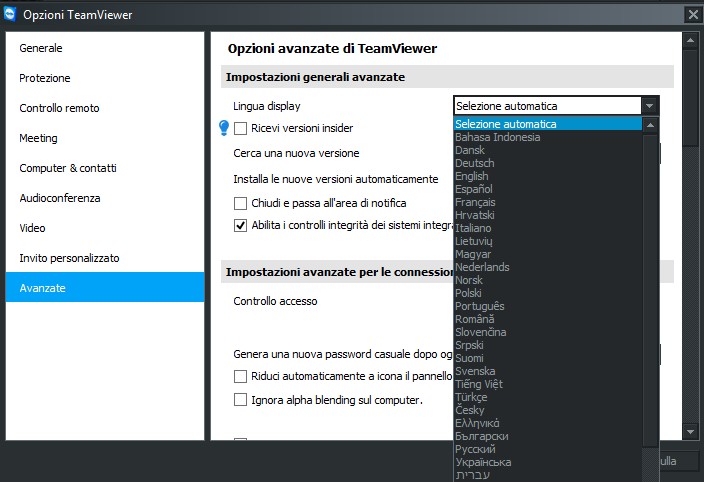Pick Slovenčina in the language list
The height and width of the screenshot is (482, 704).
[x=548, y=332]
